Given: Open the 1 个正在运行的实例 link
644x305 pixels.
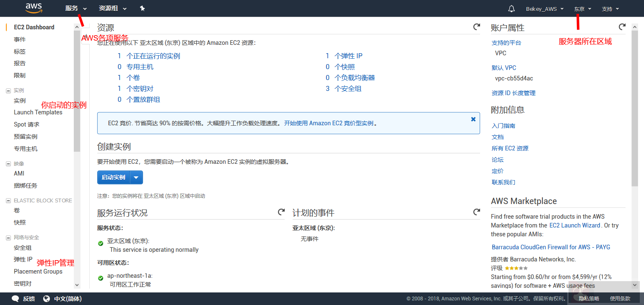Looking at the screenshot, I should pyautogui.click(x=153, y=56).
